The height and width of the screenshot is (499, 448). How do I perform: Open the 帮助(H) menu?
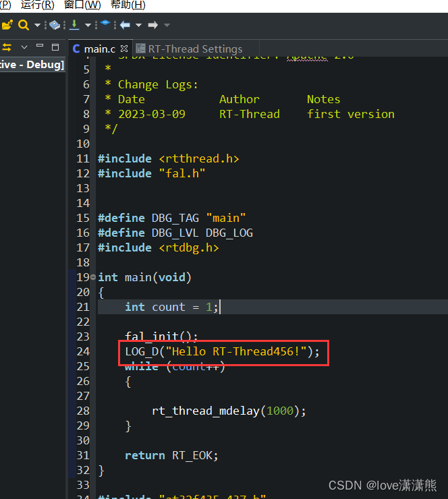pyautogui.click(x=128, y=5)
